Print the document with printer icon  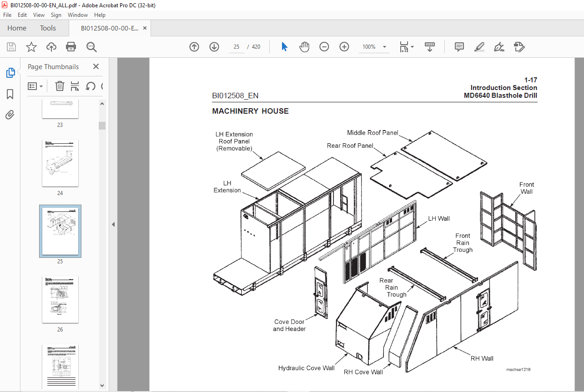[71, 47]
